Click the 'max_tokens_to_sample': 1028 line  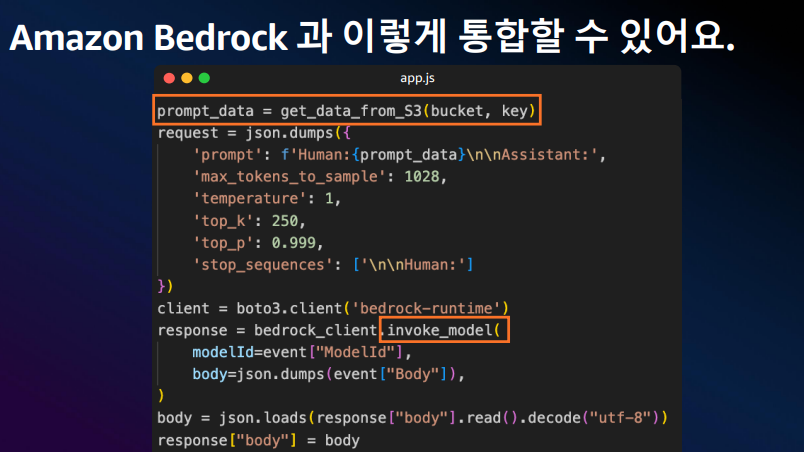coord(319,177)
